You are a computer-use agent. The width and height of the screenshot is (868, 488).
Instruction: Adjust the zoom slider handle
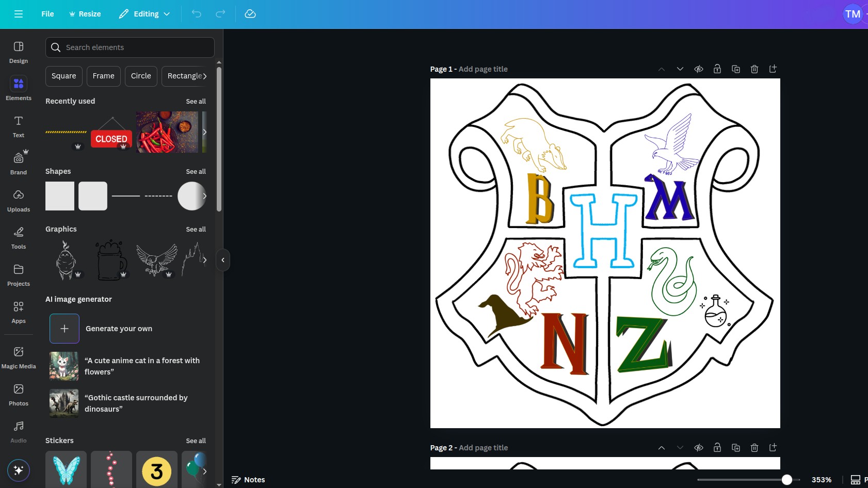click(x=786, y=480)
